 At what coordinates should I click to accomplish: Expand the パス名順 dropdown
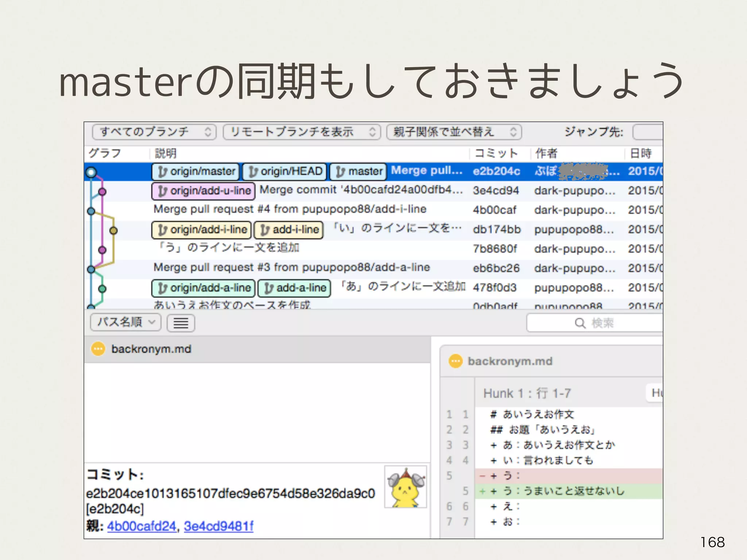click(125, 322)
